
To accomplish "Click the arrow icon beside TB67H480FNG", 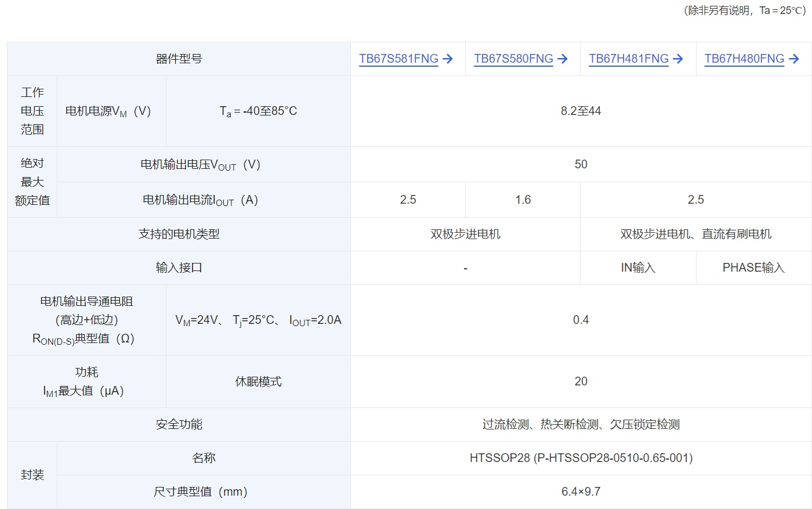I will click(794, 59).
